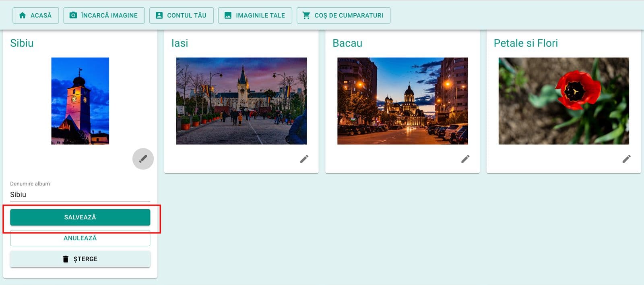Screen dimensions: 644x285
Task: Open the Iasi palace photo
Action: [x=242, y=101]
